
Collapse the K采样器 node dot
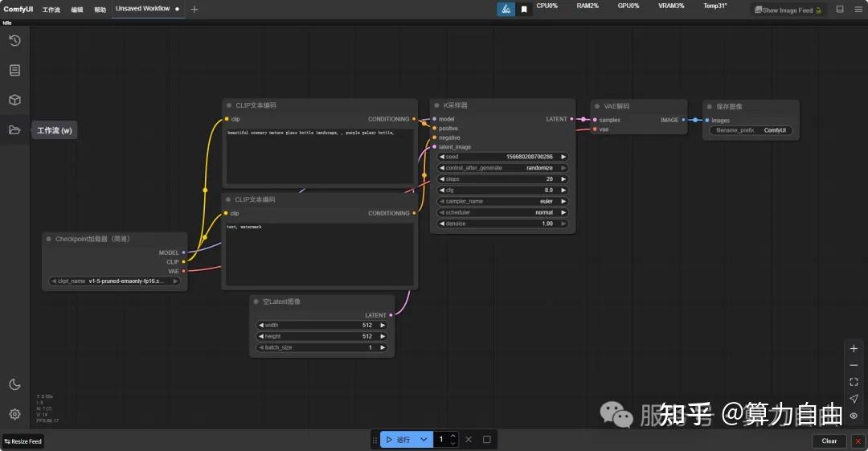436,105
